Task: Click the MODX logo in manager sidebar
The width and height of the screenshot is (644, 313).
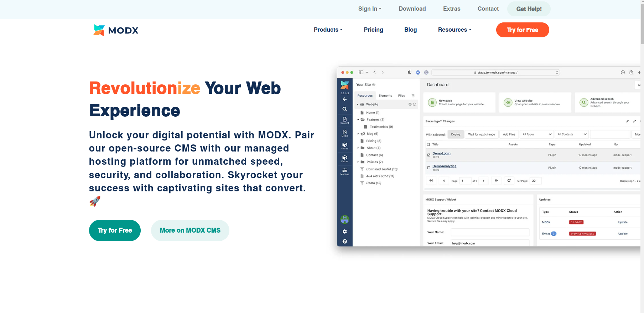Action: point(344,85)
